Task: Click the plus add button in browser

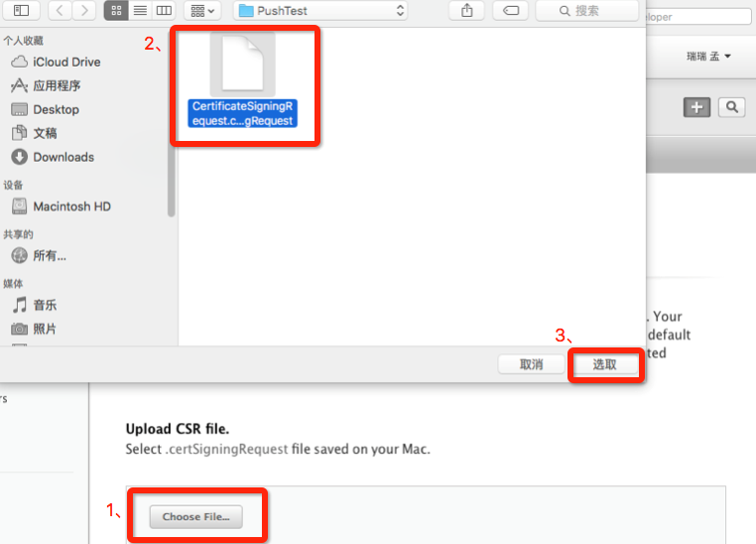Action: tap(696, 107)
